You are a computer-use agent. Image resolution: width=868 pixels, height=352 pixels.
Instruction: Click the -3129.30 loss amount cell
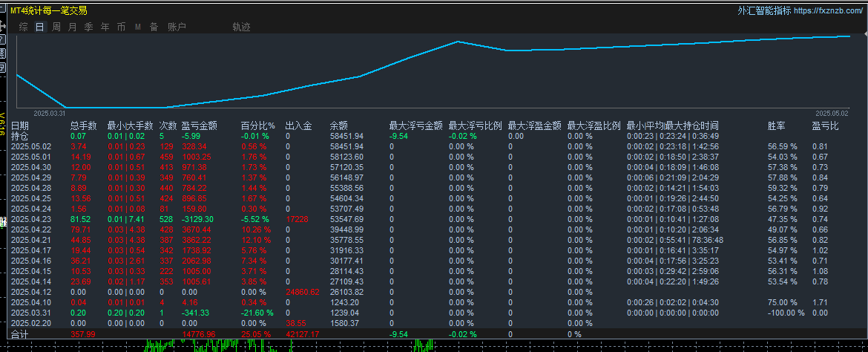click(197, 219)
